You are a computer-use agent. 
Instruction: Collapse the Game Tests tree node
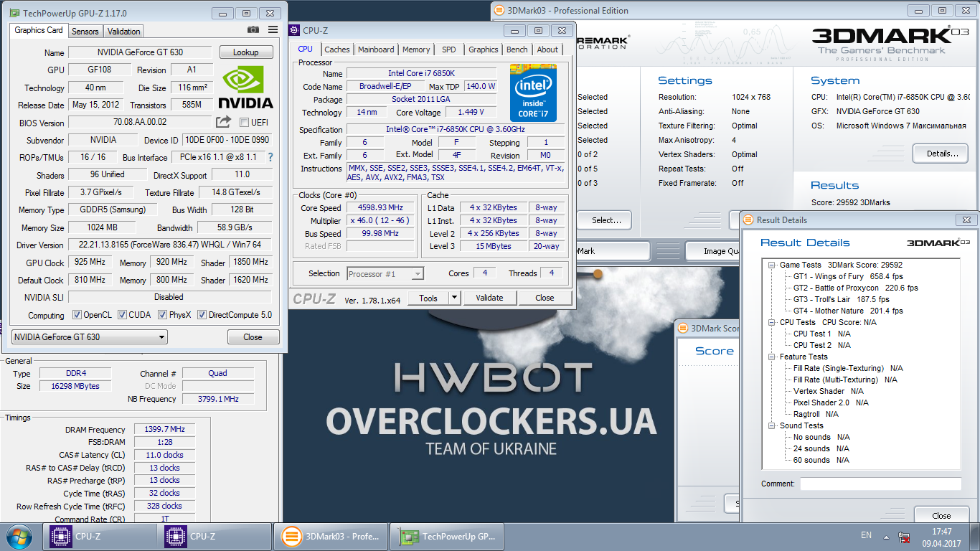pyautogui.click(x=773, y=265)
